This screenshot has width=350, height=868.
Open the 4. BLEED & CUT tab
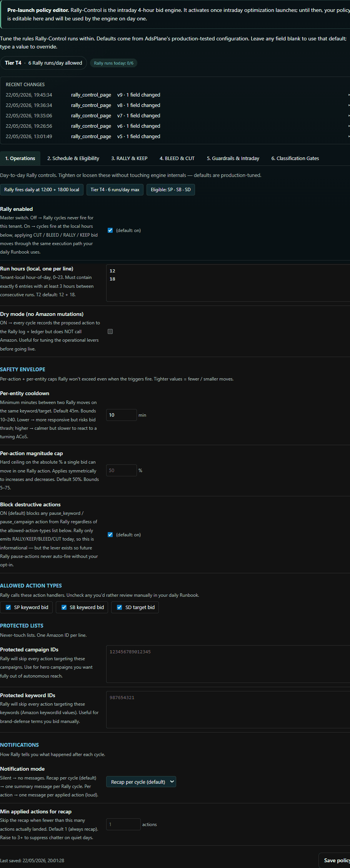[177, 159]
